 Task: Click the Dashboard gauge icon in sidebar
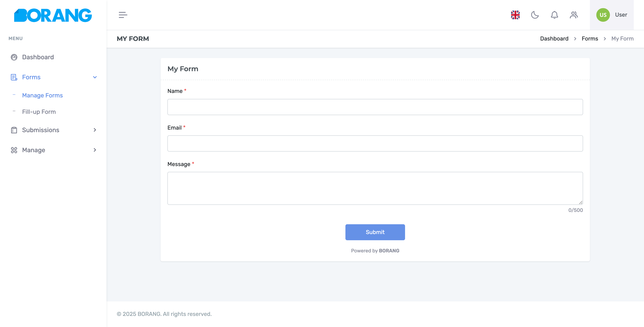(14, 57)
